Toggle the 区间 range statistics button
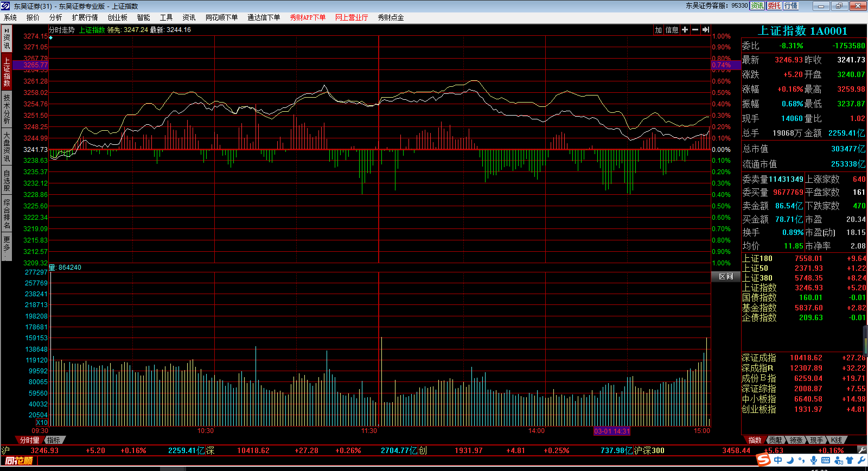 (725, 277)
